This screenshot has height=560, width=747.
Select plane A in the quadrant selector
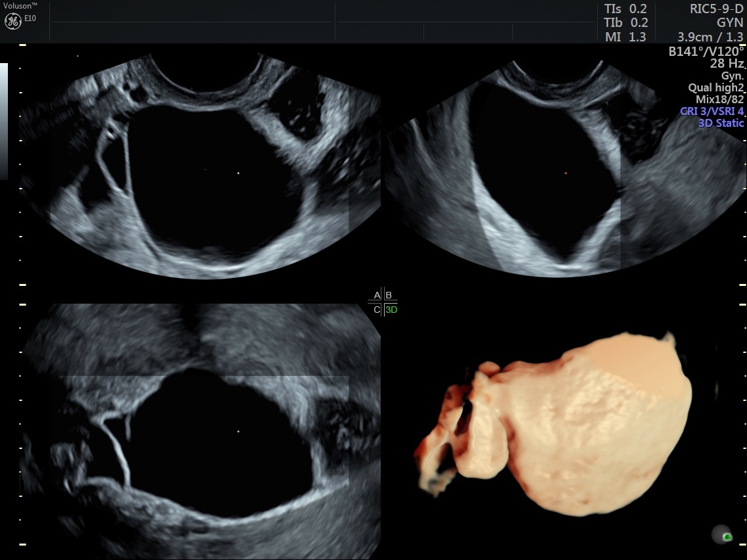tap(377, 295)
